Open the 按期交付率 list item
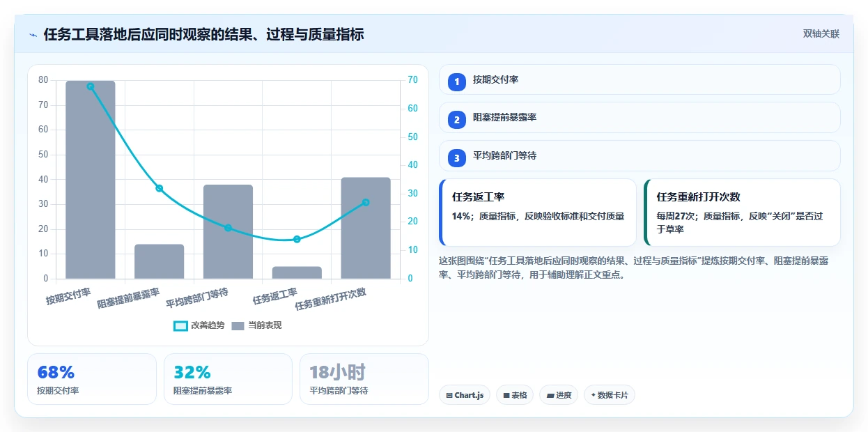868x432 pixels. click(x=640, y=79)
